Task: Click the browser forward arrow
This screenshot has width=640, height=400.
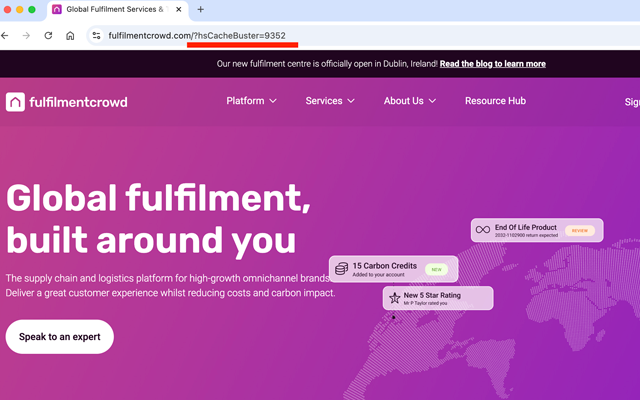Action: tap(26, 36)
